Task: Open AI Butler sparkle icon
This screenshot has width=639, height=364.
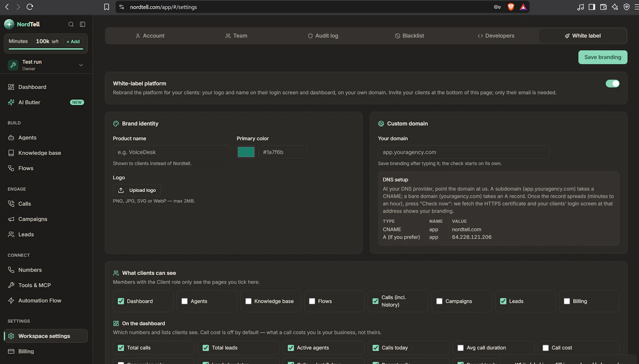Action: (x=11, y=102)
